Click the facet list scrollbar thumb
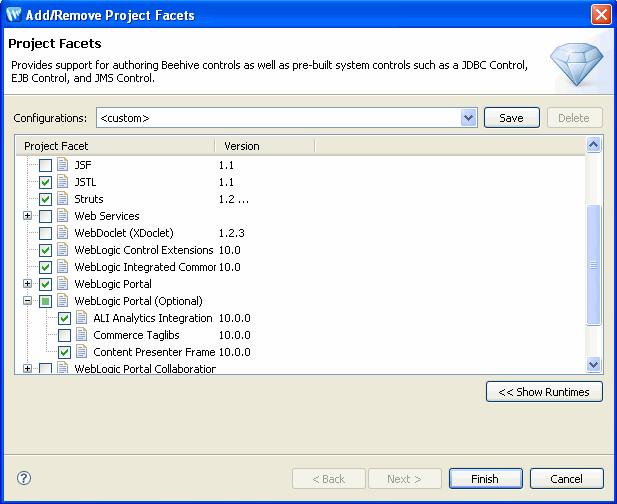This screenshot has width=617, height=504. click(593, 265)
